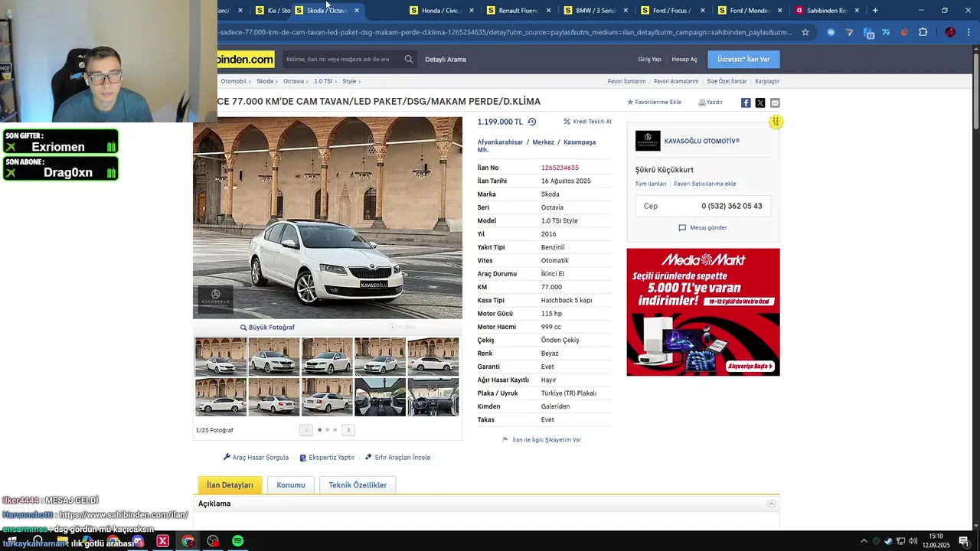
Task: Switch to the Teknik Özellikler tab
Action: click(358, 485)
